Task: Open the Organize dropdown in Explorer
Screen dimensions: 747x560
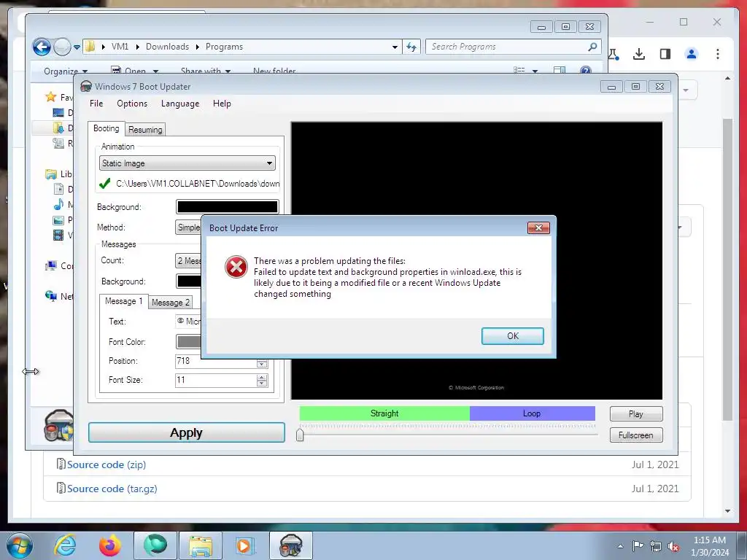Action: point(66,71)
